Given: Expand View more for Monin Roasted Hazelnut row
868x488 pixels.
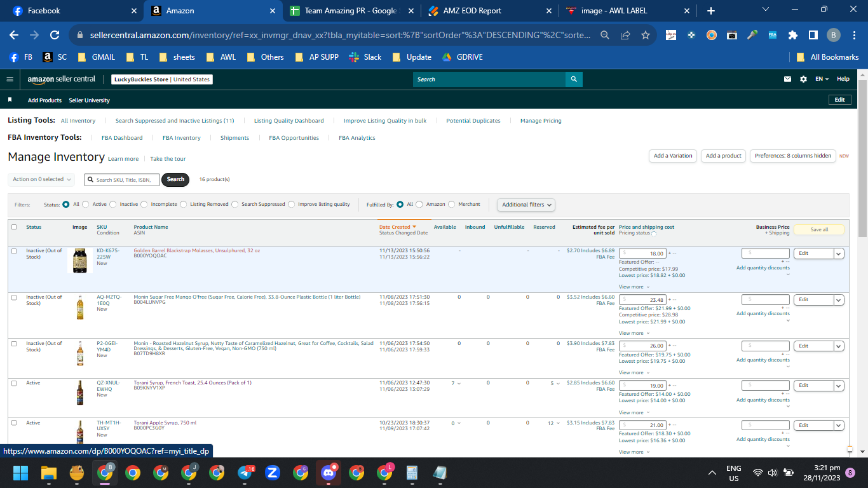Looking at the screenshot, I should (x=634, y=373).
